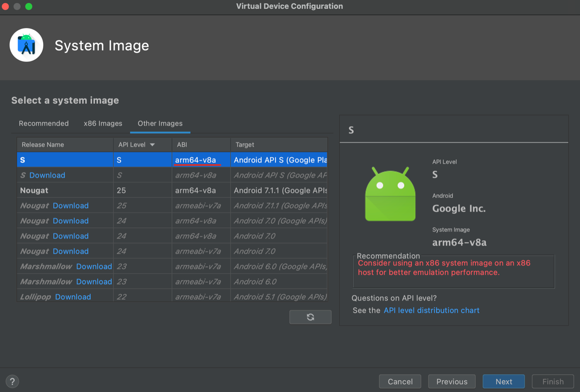
Task: Select the bold Nougat API 25 row
Action: 172,190
